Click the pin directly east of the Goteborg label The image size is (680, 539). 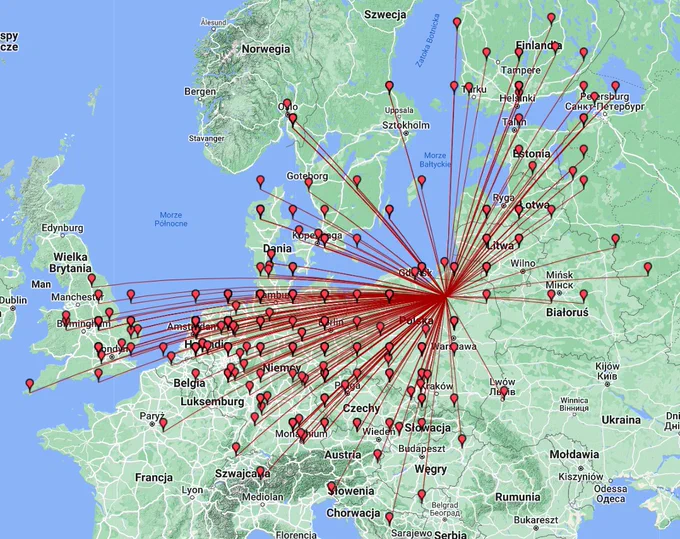(x=356, y=181)
